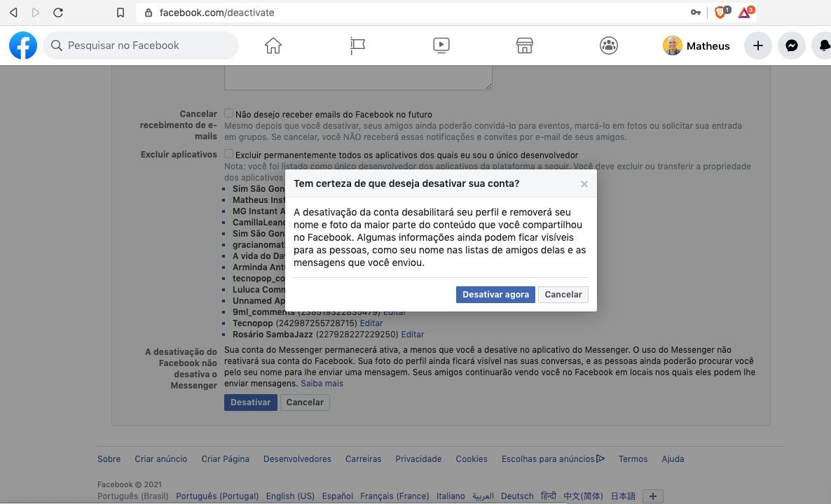Open the Matheus profile
The width and height of the screenshot is (831, 504).
pyautogui.click(x=696, y=45)
